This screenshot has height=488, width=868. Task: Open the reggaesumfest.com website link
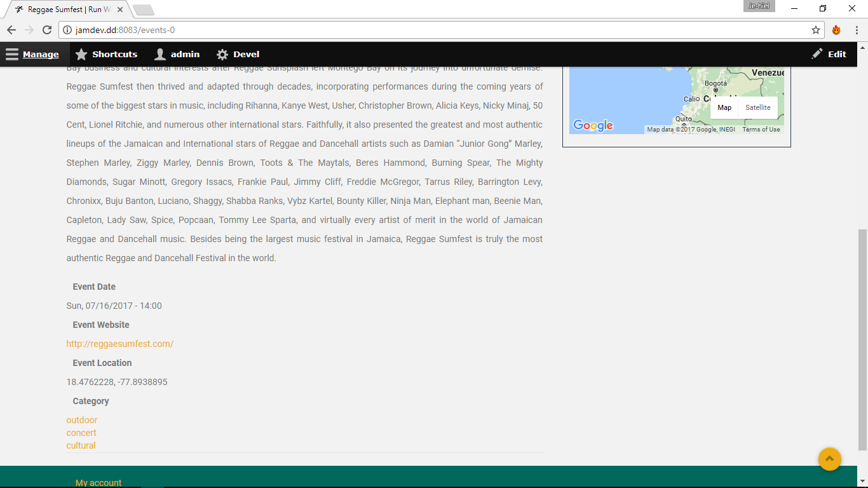120,344
